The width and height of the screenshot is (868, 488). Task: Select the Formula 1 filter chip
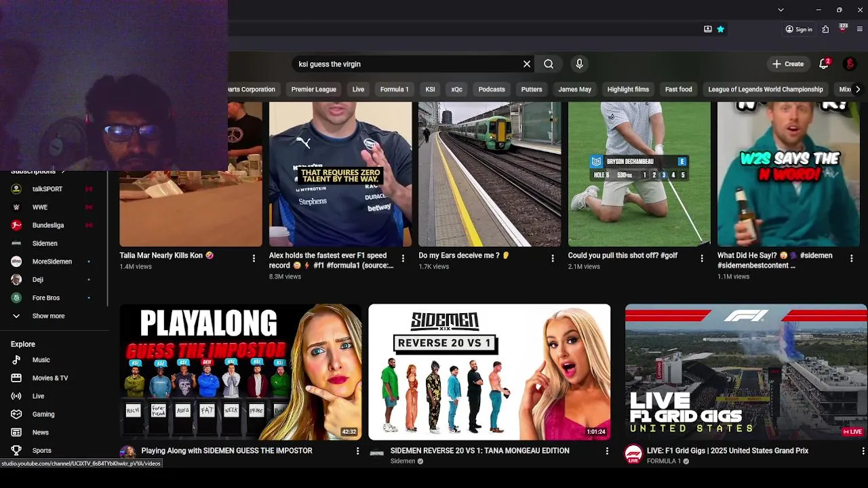(x=394, y=89)
